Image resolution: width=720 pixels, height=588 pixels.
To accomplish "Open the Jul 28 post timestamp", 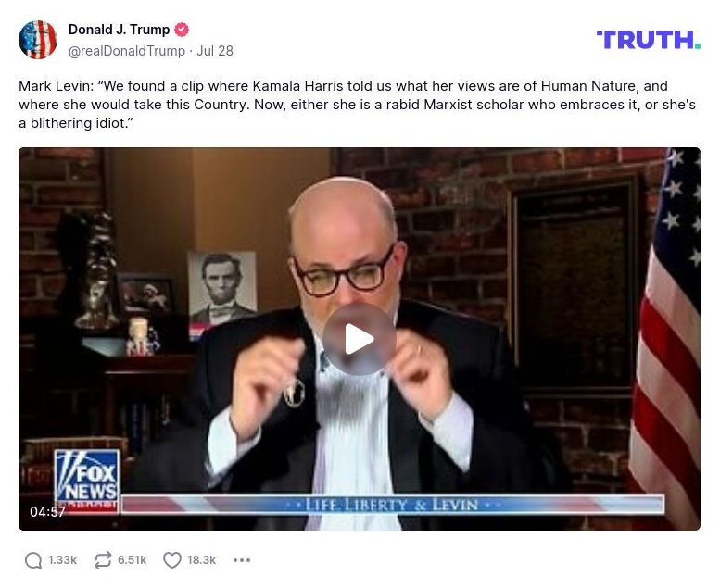I will (215, 51).
